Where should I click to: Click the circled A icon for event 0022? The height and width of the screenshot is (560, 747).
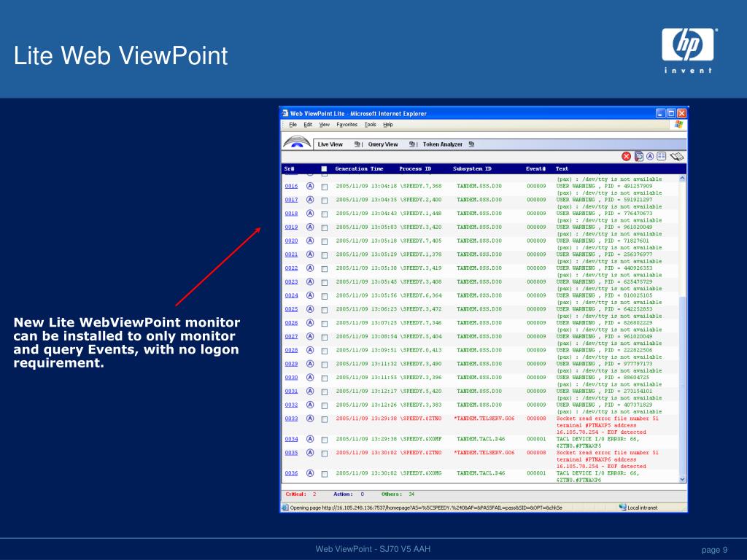(x=310, y=268)
